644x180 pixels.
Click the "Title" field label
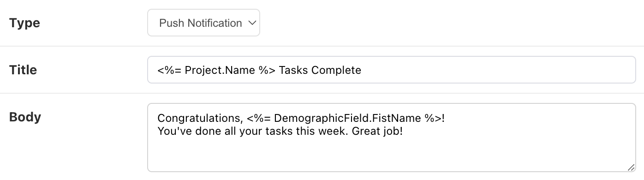(x=23, y=70)
